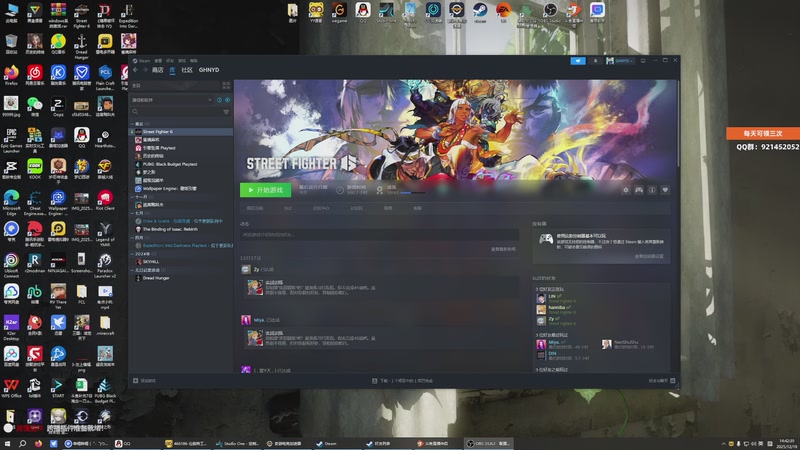Click Epic Games Launcher desktop icon
The width and height of the screenshot is (800, 450).
pyautogui.click(x=11, y=139)
